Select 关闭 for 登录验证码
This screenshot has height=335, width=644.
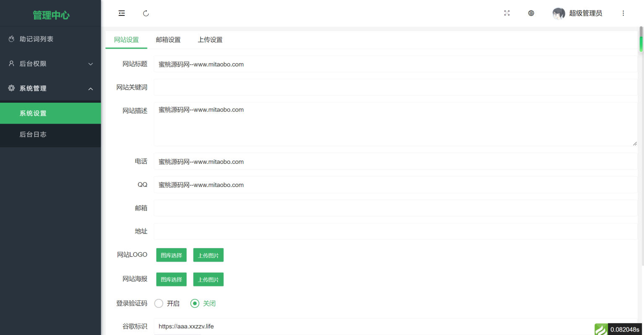pyautogui.click(x=194, y=303)
